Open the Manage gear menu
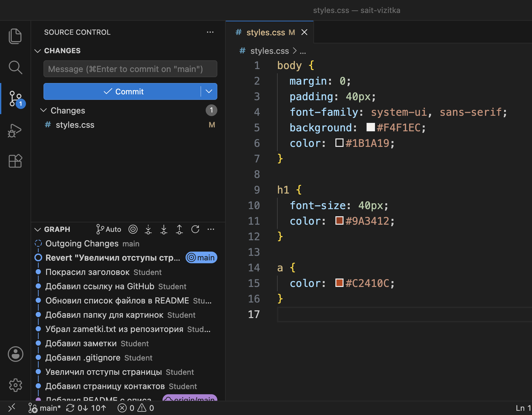This screenshot has width=532, height=415. tap(15, 385)
